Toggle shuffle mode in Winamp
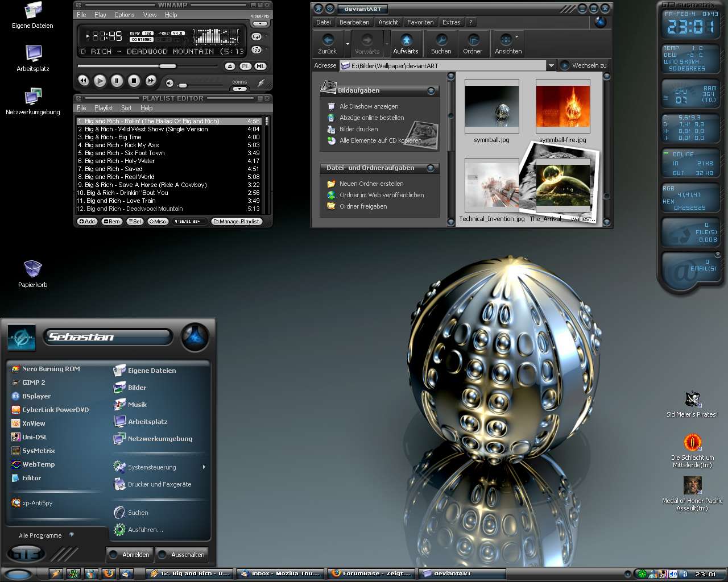Image resolution: width=728 pixels, height=582 pixels. tap(257, 50)
